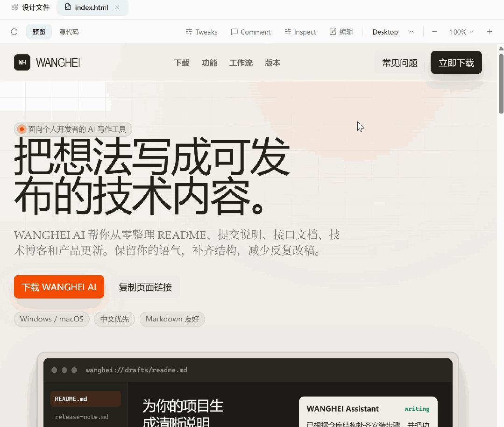Viewport: 504px width, 427px height.
Task: Zoom out with the minus icon
Action: (434, 31)
